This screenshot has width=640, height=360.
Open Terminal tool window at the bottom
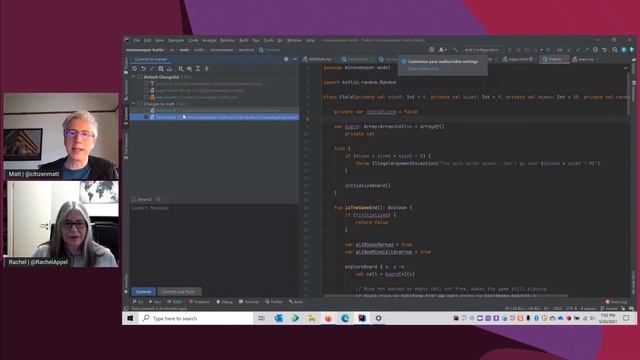(249, 302)
